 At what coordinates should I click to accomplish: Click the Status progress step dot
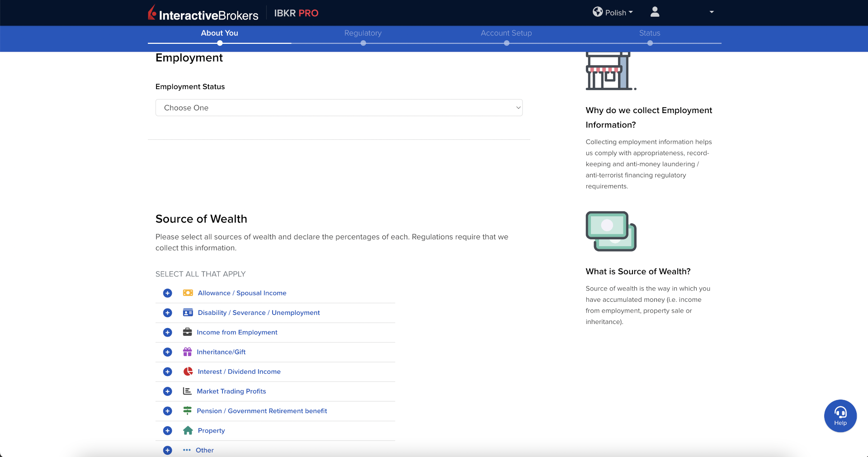(x=650, y=43)
